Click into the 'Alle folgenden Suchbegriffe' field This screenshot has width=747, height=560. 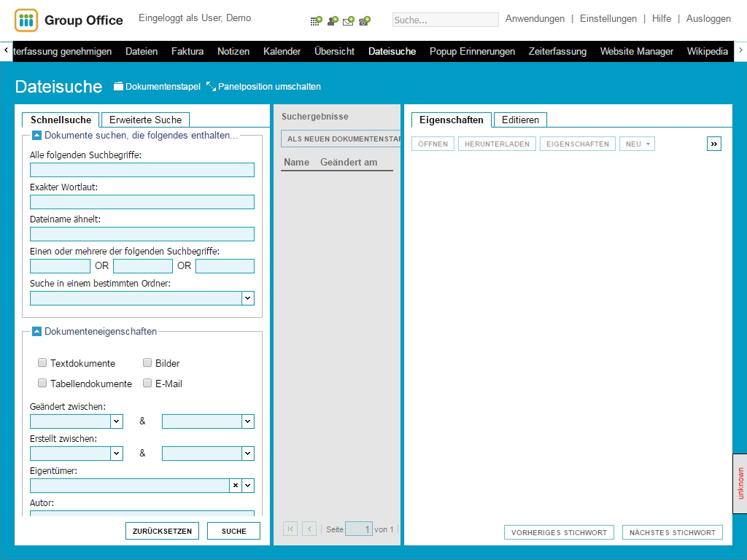tap(142, 170)
